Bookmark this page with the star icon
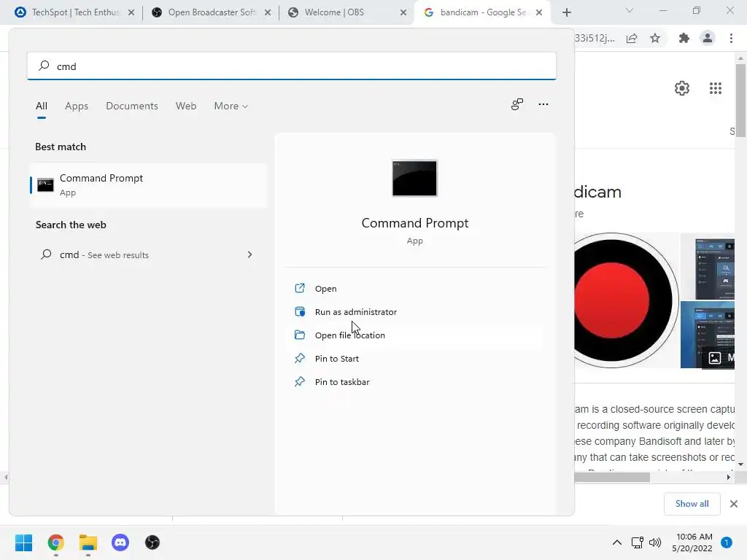 (655, 39)
